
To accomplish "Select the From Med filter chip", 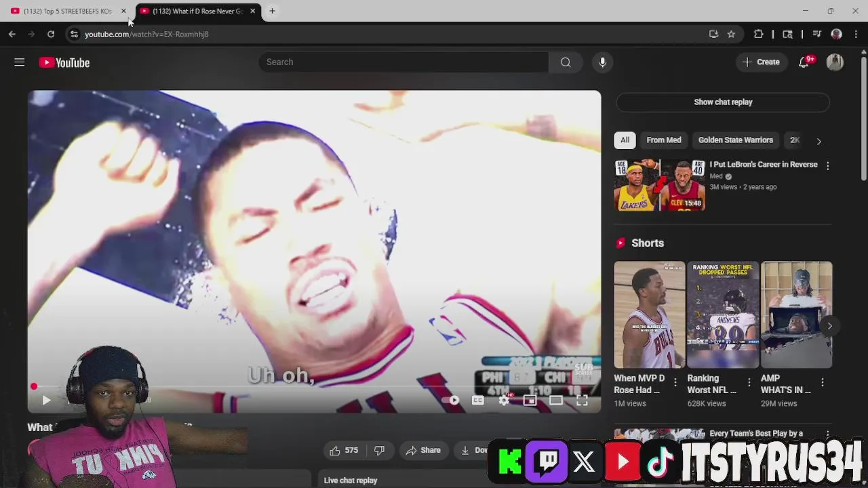I will (663, 140).
